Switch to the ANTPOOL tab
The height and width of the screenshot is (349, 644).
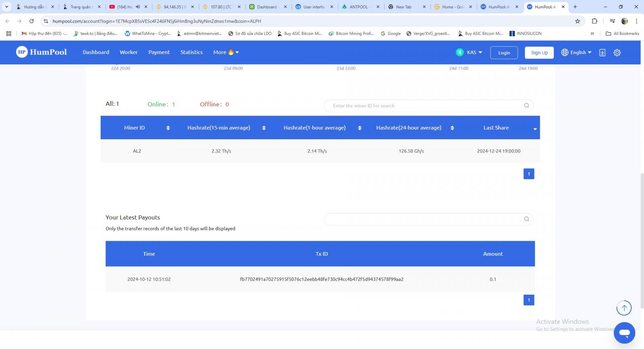click(361, 7)
